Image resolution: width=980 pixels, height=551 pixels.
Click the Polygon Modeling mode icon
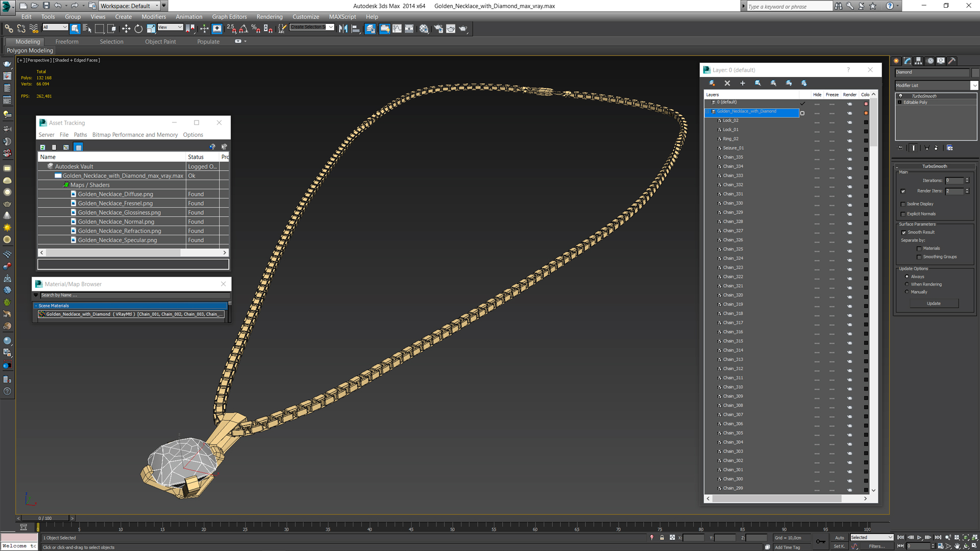(30, 50)
